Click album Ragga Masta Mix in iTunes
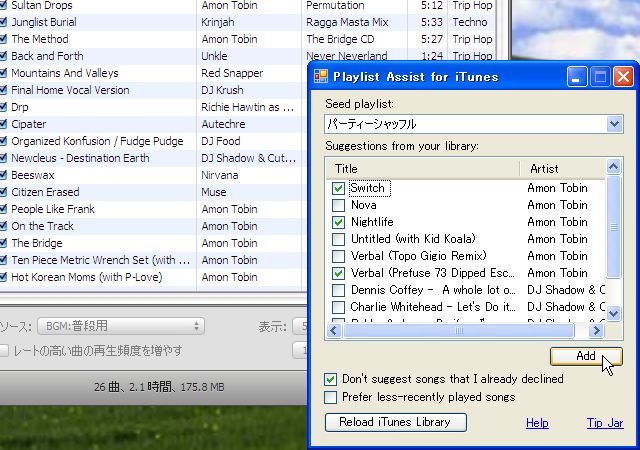 pyautogui.click(x=347, y=22)
